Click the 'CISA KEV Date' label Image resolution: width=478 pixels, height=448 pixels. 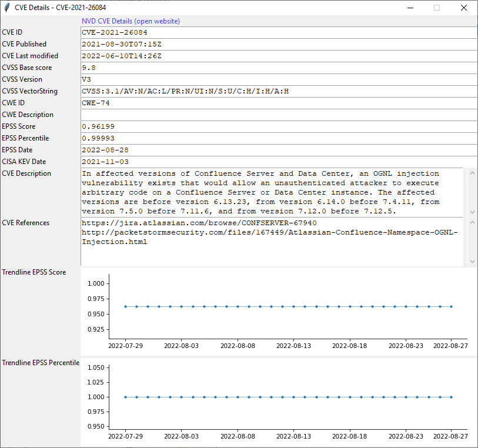pyautogui.click(x=24, y=162)
